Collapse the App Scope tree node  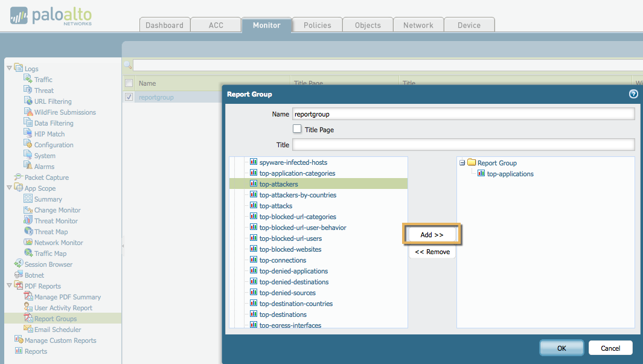(9, 188)
